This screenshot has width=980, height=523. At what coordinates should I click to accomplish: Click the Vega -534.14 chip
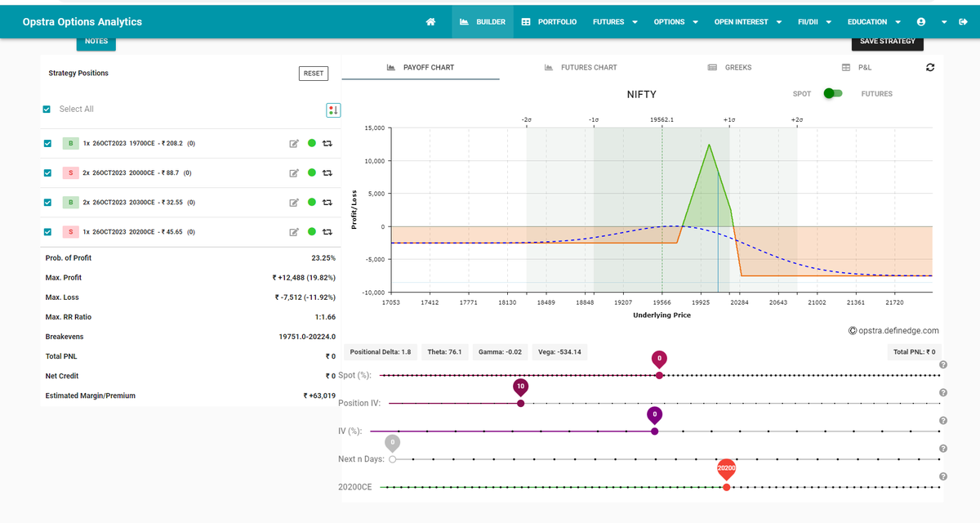(558, 352)
